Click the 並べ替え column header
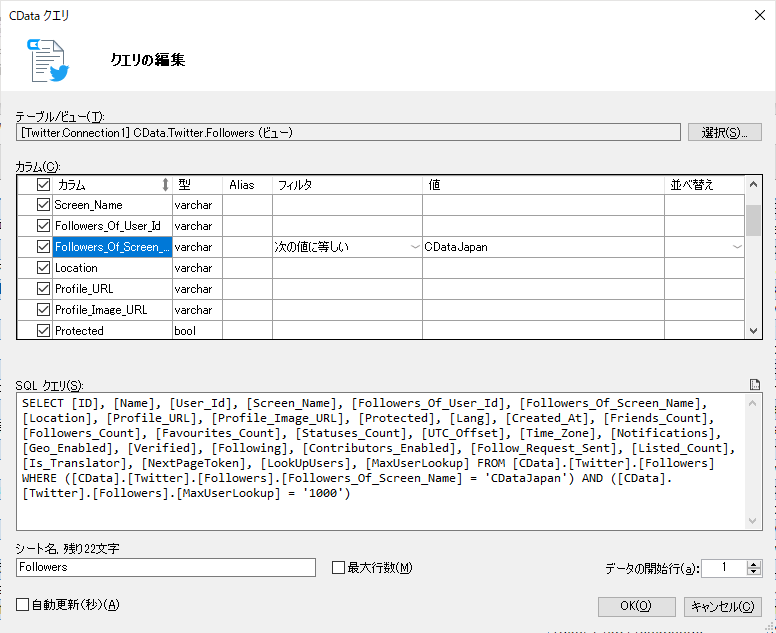 (704, 185)
